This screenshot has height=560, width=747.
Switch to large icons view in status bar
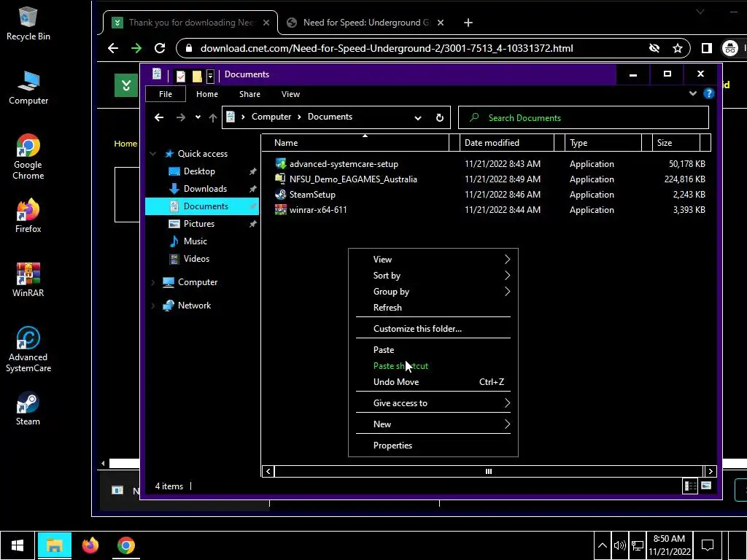pyautogui.click(x=706, y=486)
